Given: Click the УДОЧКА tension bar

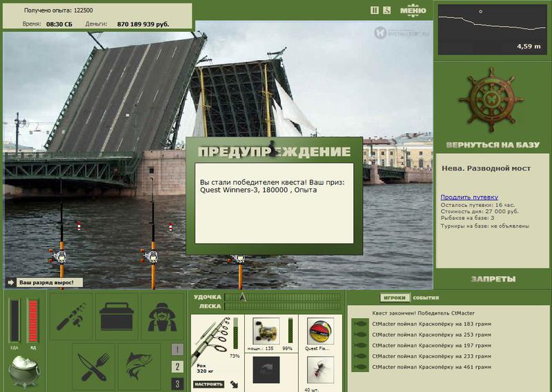Looking at the screenshot, I should (x=283, y=297).
